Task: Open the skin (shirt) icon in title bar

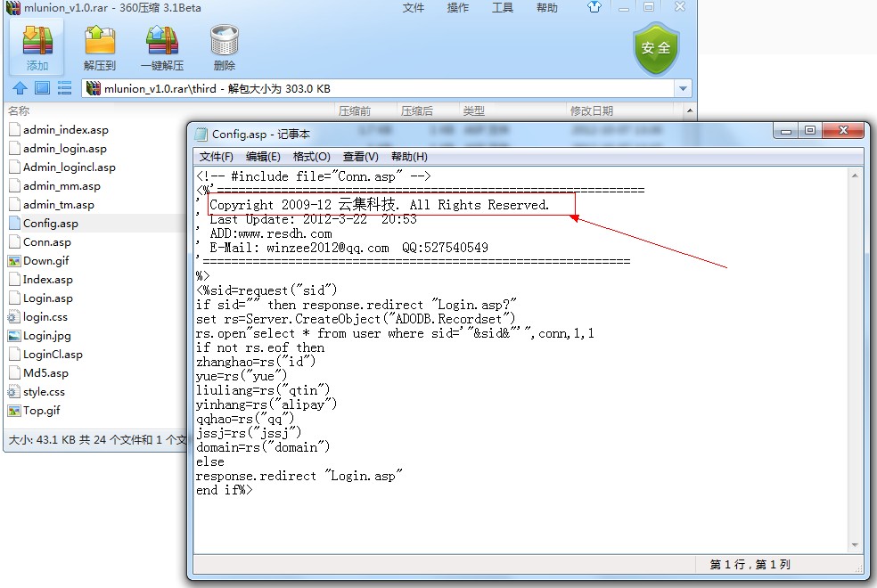Action: tap(594, 7)
